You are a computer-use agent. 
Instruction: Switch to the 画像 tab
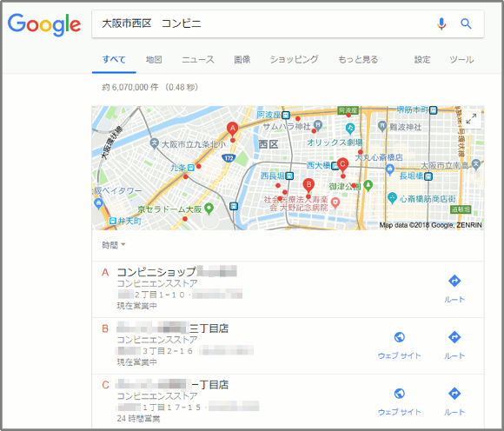point(242,60)
